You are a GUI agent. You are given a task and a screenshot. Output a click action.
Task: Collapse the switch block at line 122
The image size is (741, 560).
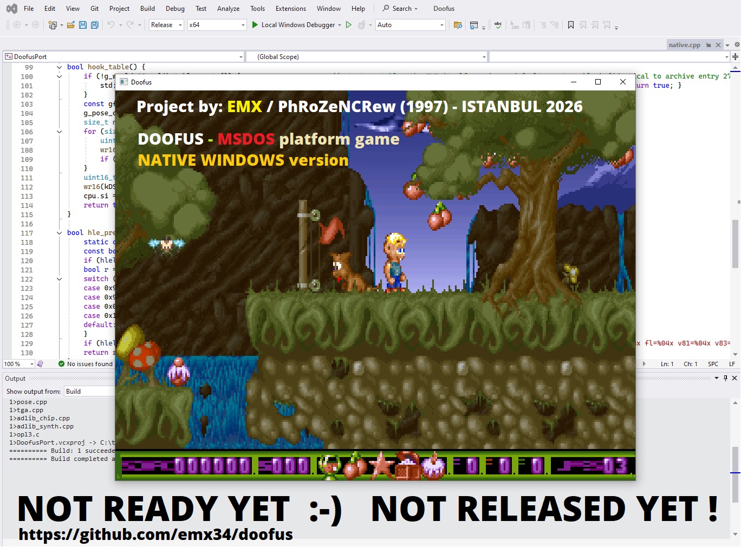(x=59, y=279)
